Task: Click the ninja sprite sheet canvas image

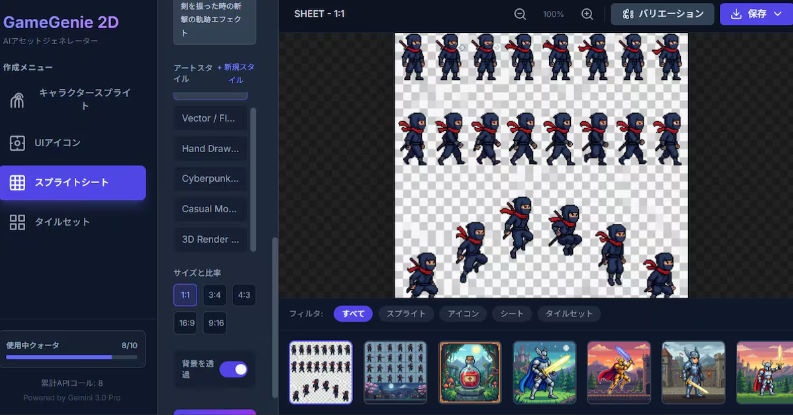Action: [x=541, y=165]
